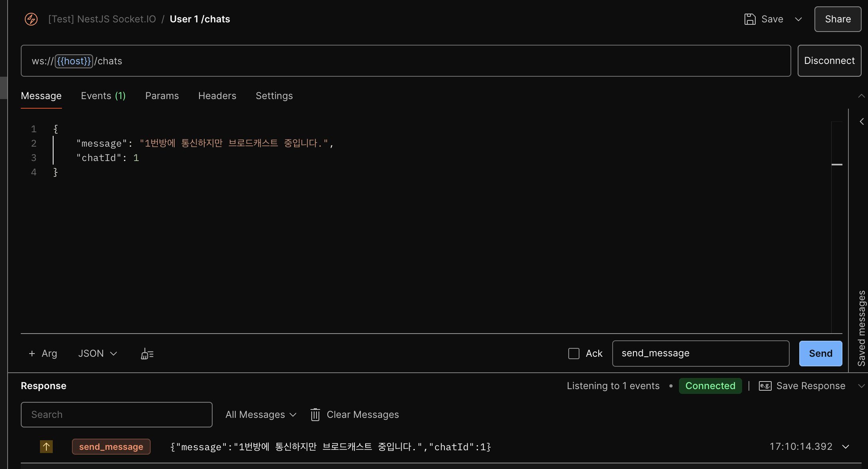868x469 pixels.
Task: Click the plus Arg icon
Action: (x=32, y=354)
